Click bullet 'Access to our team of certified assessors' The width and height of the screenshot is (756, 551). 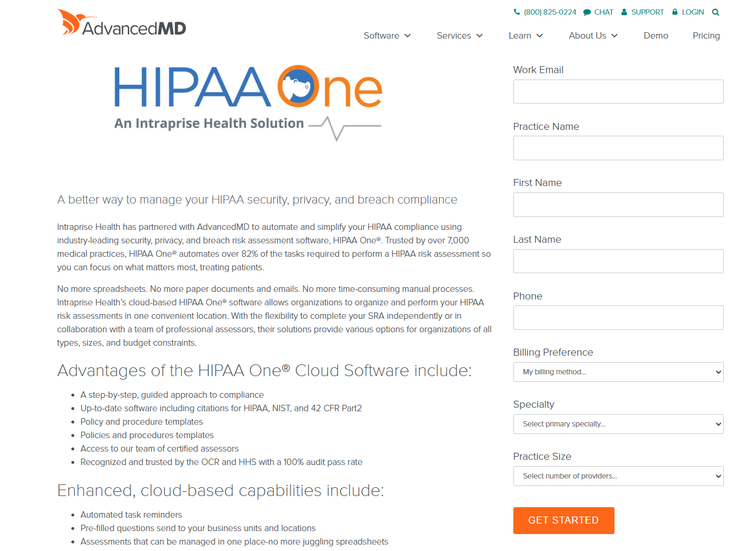[160, 449]
